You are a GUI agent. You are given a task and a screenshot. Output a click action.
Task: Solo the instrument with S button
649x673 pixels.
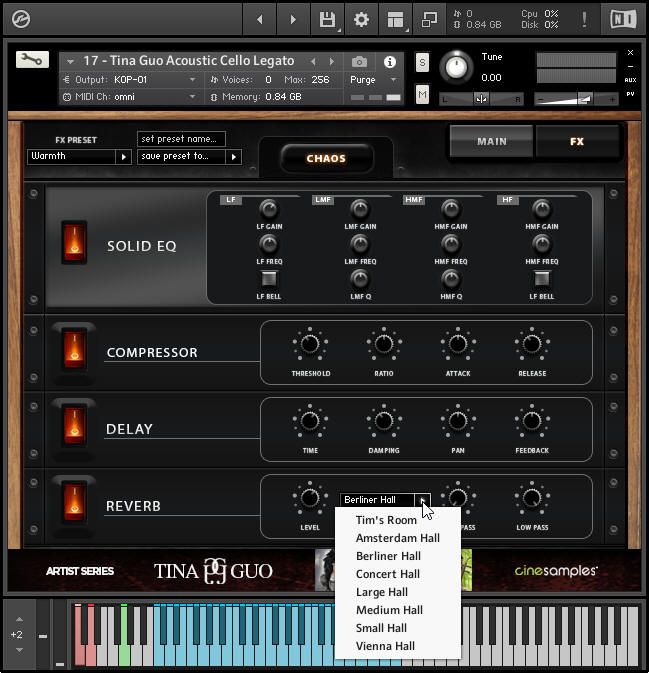[x=422, y=63]
